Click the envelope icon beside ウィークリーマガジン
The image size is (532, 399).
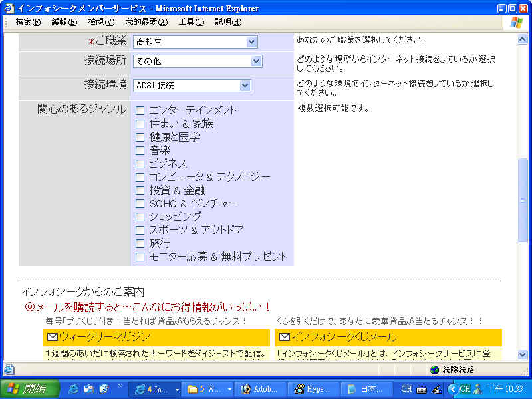pos(53,337)
